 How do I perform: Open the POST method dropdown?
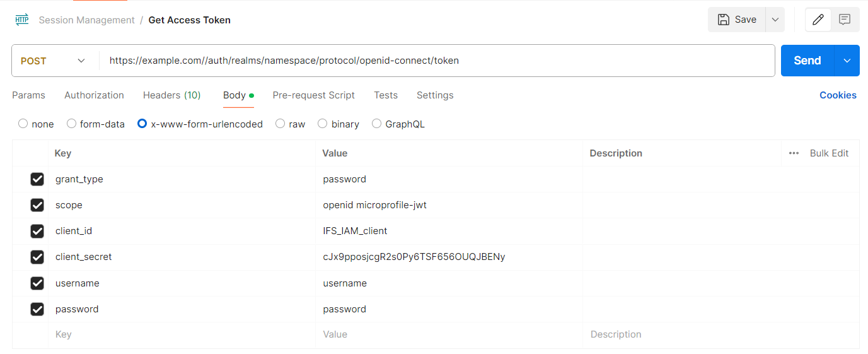coord(54,61)
